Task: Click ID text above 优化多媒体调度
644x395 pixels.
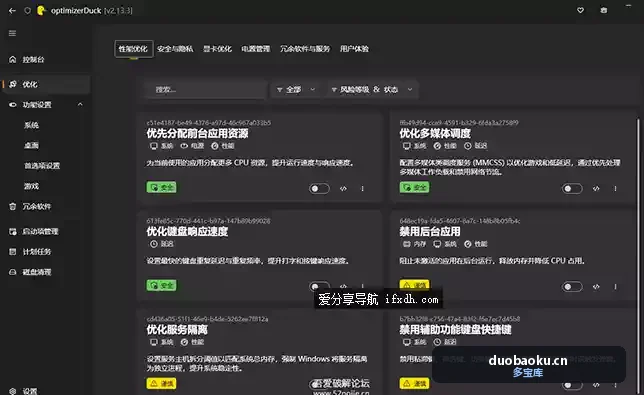Action: click(459, 123)
